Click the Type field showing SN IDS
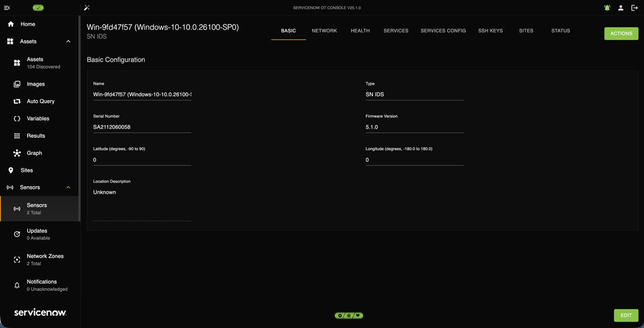 [414, 95]
